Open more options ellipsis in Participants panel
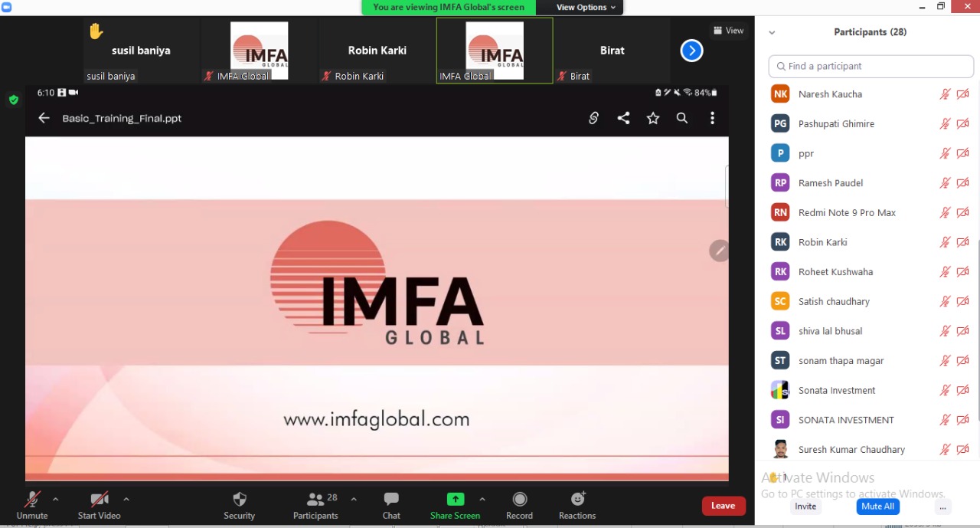This screenshot has width=980, height=528. coord(942,507)
